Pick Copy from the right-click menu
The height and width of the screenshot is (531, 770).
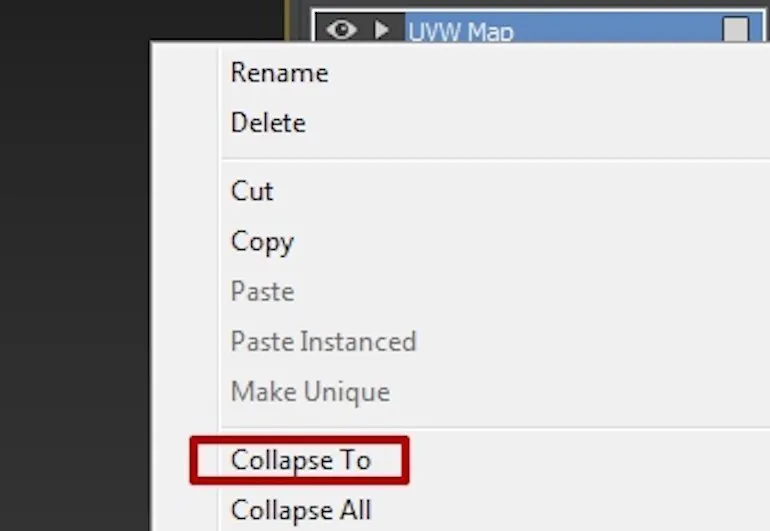[262, 241]
